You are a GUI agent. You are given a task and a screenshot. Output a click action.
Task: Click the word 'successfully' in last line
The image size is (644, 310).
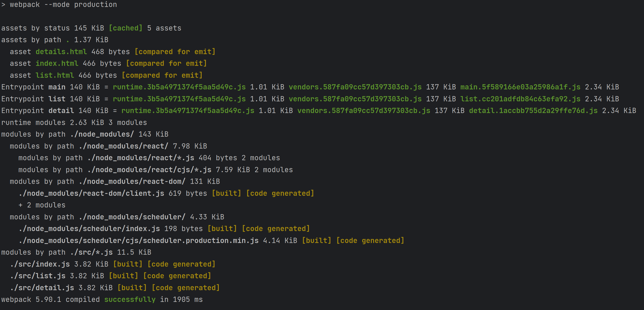[x=130, y=300]
